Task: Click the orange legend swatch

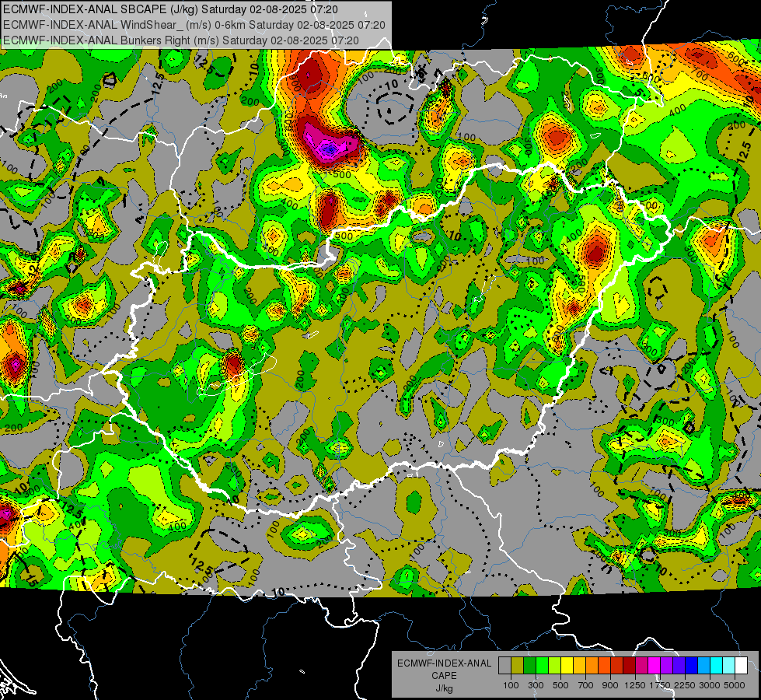Action: tap(592, 665)
